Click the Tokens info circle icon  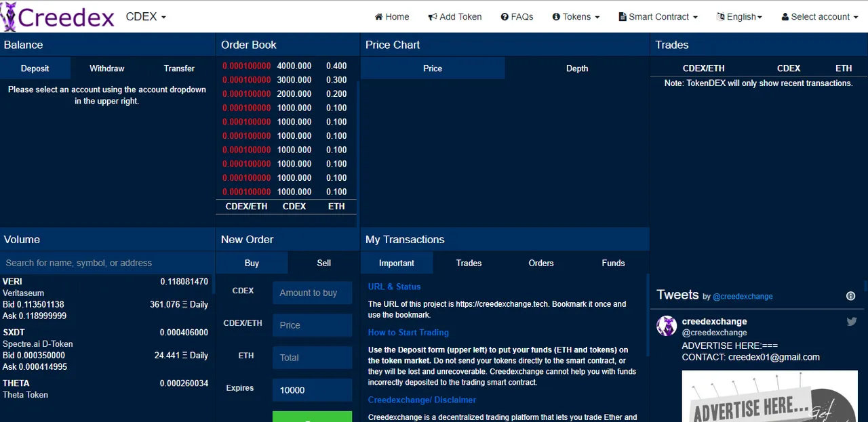pyautogui.click(x=556, y=17)
